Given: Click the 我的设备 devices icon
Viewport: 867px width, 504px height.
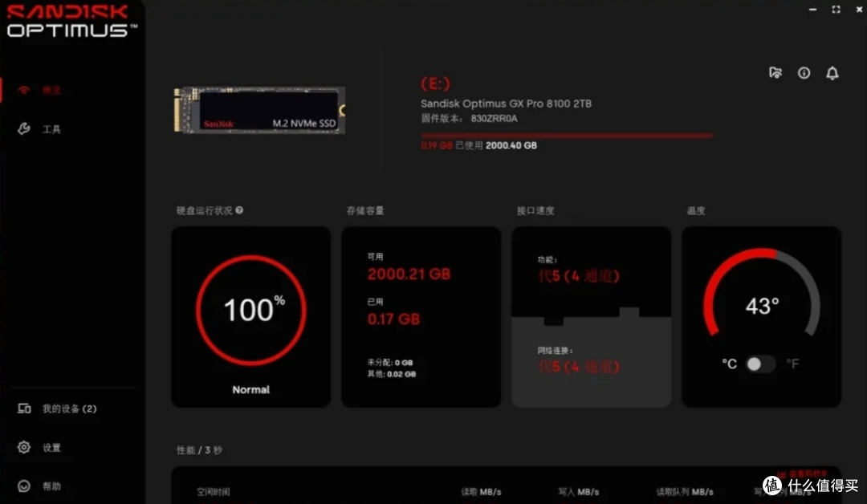Looking at the screenshot, I should (24, 408).
